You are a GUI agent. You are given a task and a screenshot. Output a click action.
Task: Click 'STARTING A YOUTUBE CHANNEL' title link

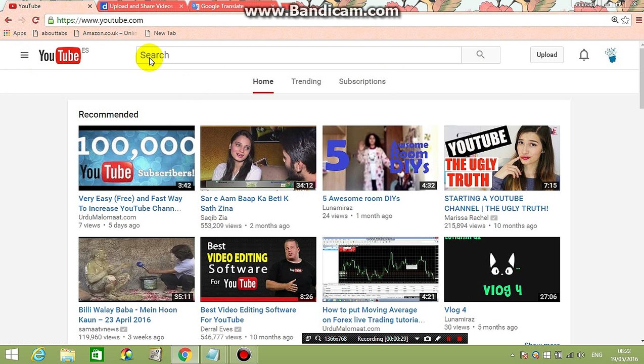click(496, 203)
